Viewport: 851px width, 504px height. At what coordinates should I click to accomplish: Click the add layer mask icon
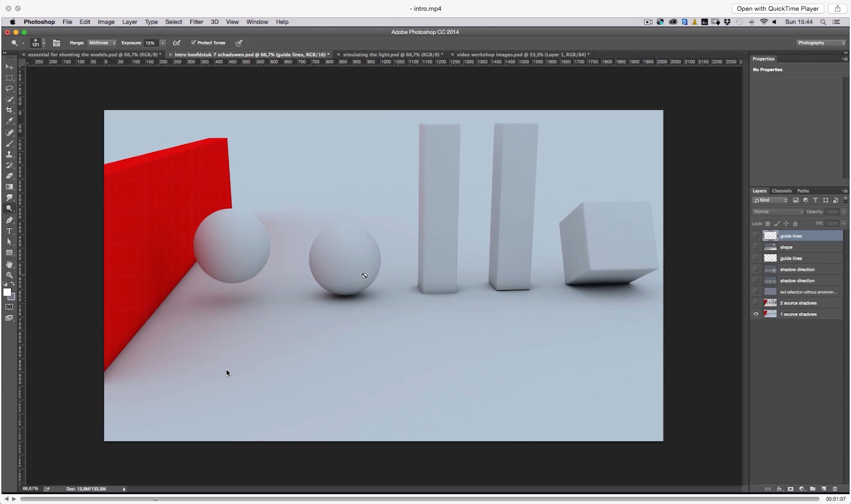pos(790,489)
